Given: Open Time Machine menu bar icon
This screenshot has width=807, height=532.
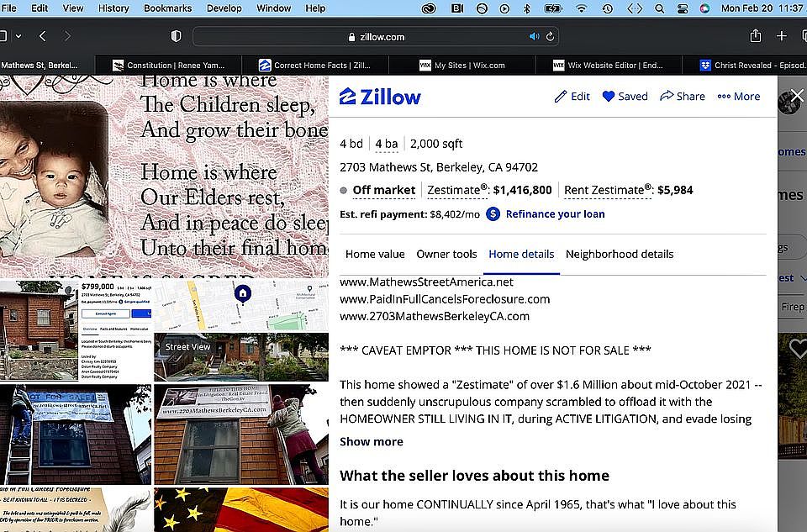Looking at the screenshot, I should click(x=607, y=8).
